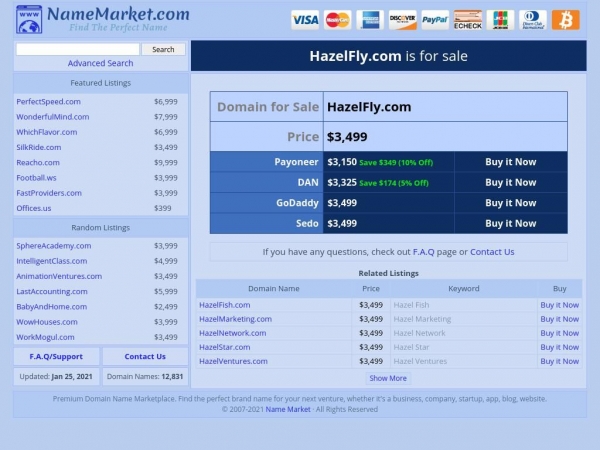
Task: Open the Advanced Search link
Action: point(100,63)
